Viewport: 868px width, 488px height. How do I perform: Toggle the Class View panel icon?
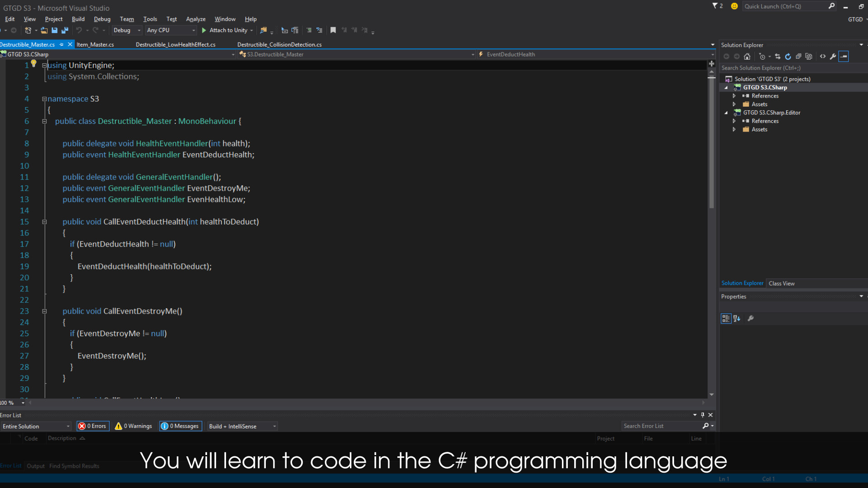pyautogui.click(x=781, y=283)
